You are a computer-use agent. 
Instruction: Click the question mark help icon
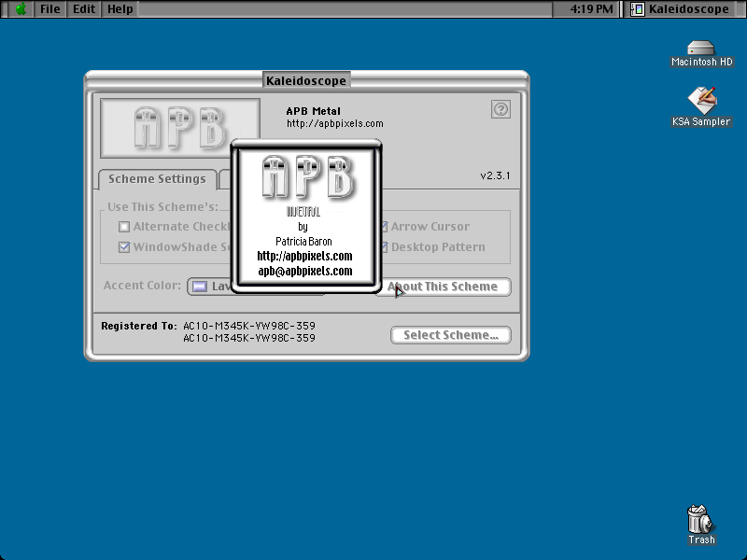(500, 109)
